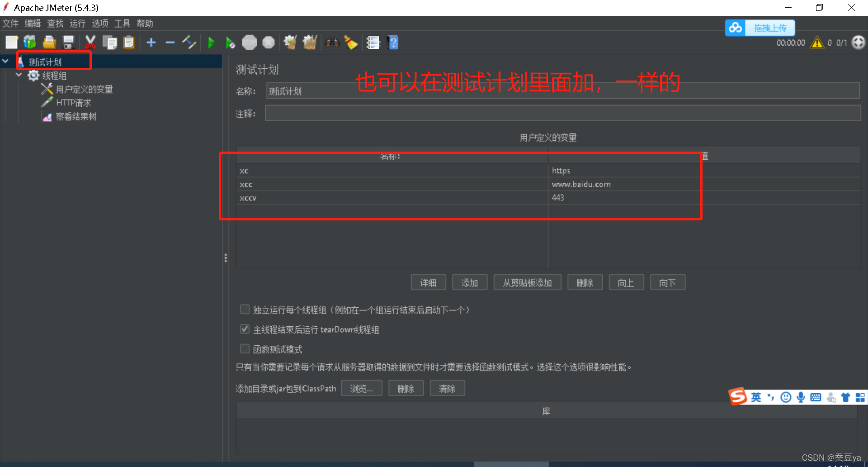The width and height of the screenshot is (868, 467).
Task: Open the Function Helper list icon
Action: pos(373,43)
